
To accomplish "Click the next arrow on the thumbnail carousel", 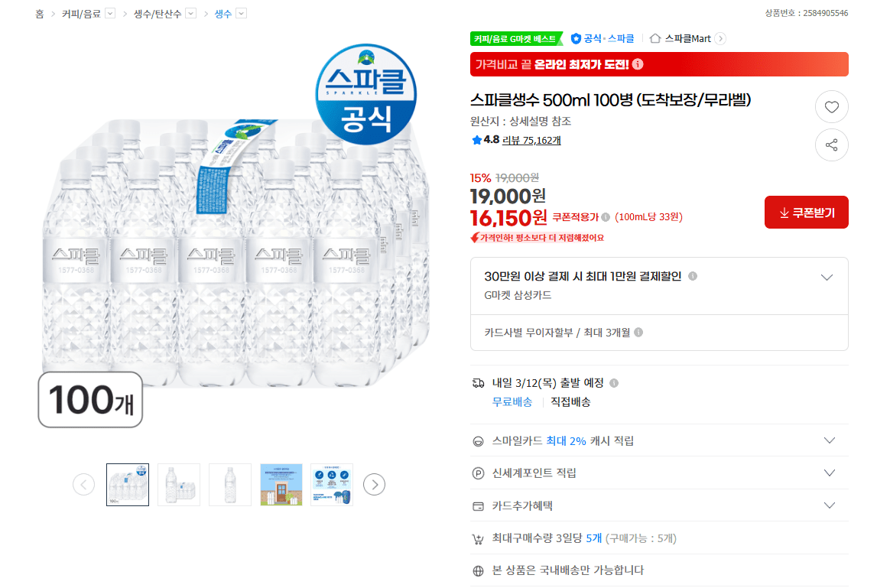I will [374, 484].
